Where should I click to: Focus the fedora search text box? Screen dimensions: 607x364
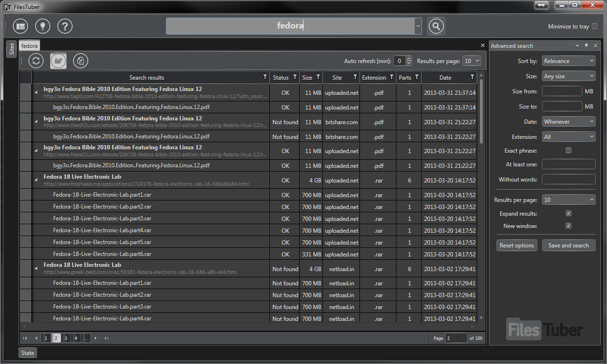290,26
